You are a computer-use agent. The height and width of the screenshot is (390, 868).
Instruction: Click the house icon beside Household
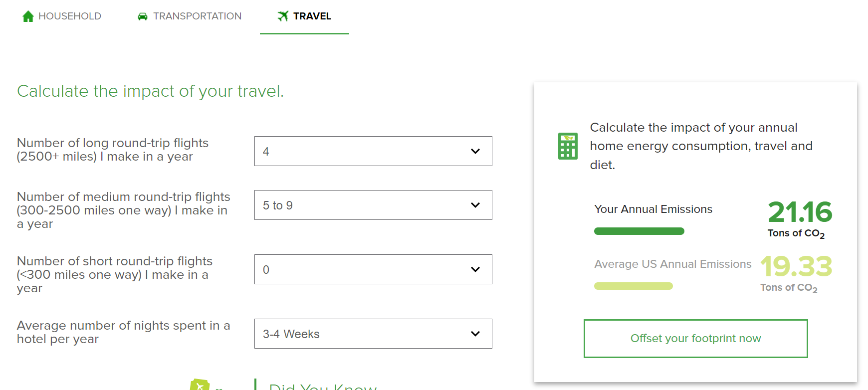click(28, 15)
